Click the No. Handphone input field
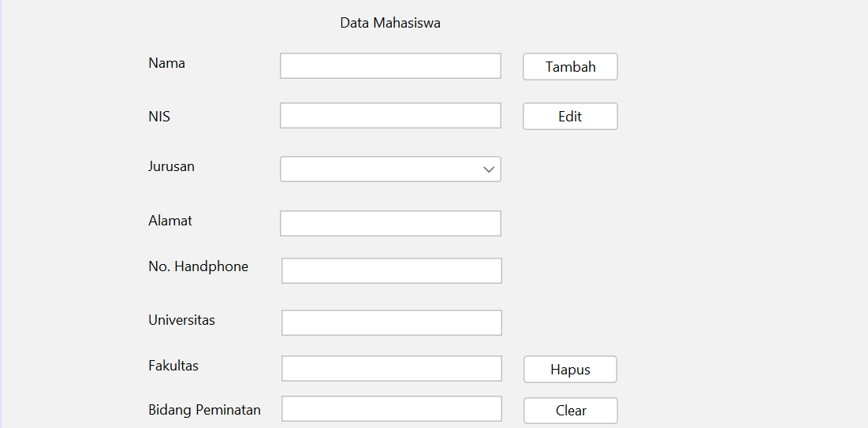868x428 pixels. (x=391, y=270)
